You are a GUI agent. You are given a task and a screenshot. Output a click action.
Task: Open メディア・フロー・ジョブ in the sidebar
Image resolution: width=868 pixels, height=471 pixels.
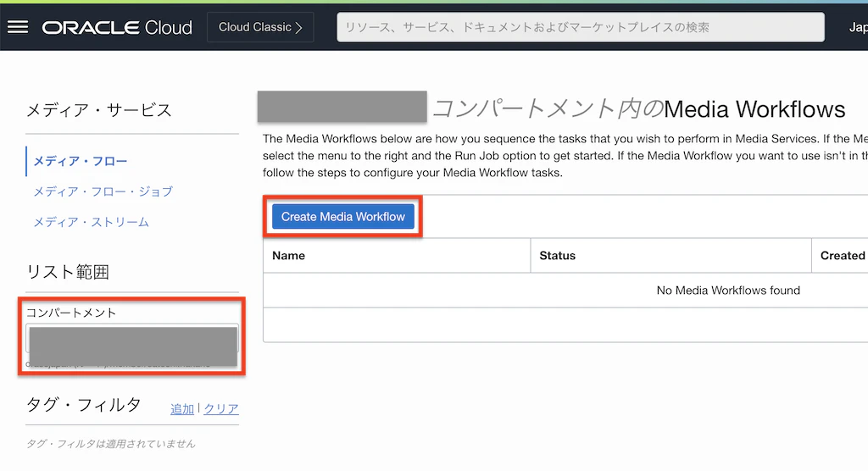point(103,191)
